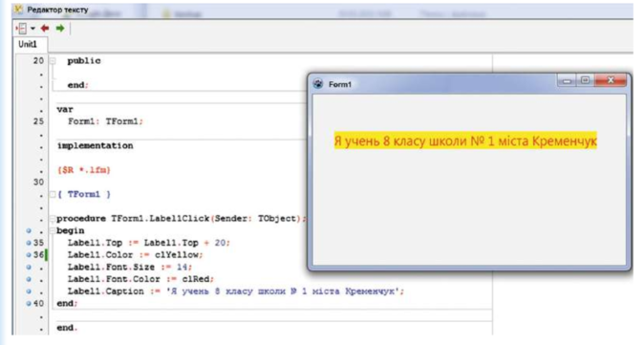Click the 'Form1: TForm1;' declaration line

pos(105,121)
